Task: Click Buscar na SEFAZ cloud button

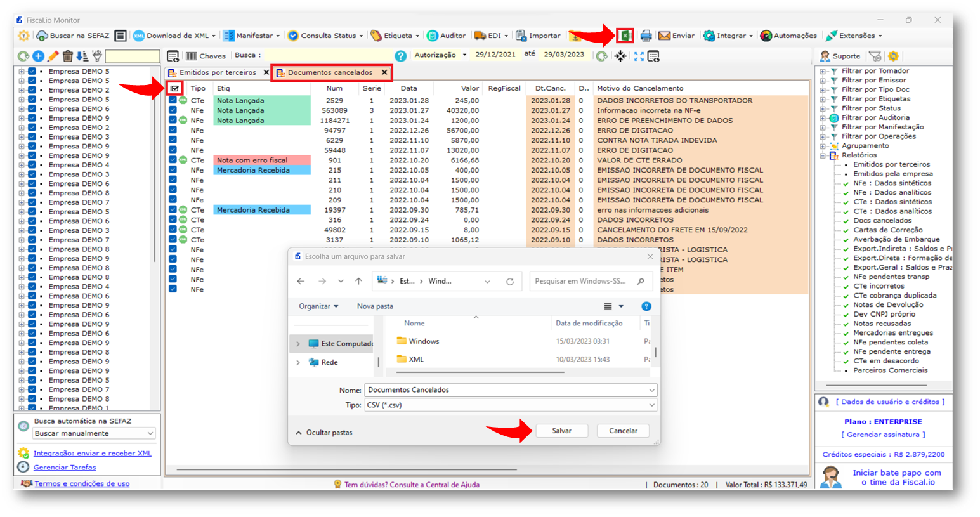Action: tap(72, 36)
